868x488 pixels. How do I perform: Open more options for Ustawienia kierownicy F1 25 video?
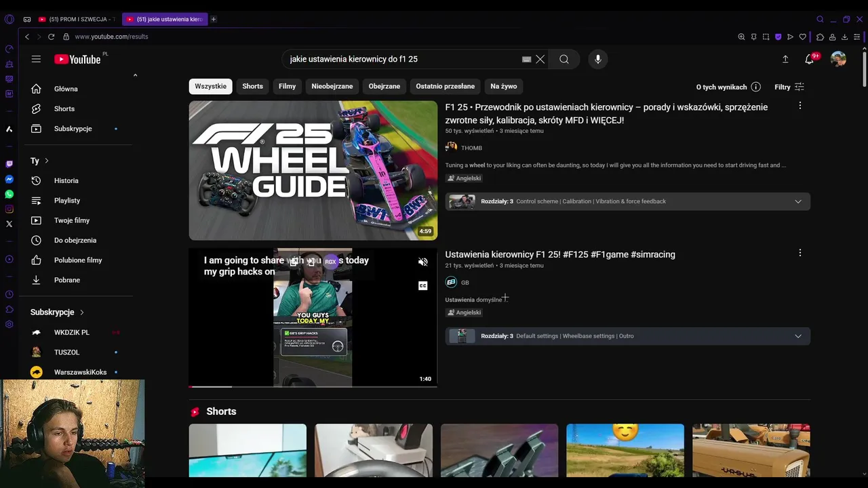(800, 253)
